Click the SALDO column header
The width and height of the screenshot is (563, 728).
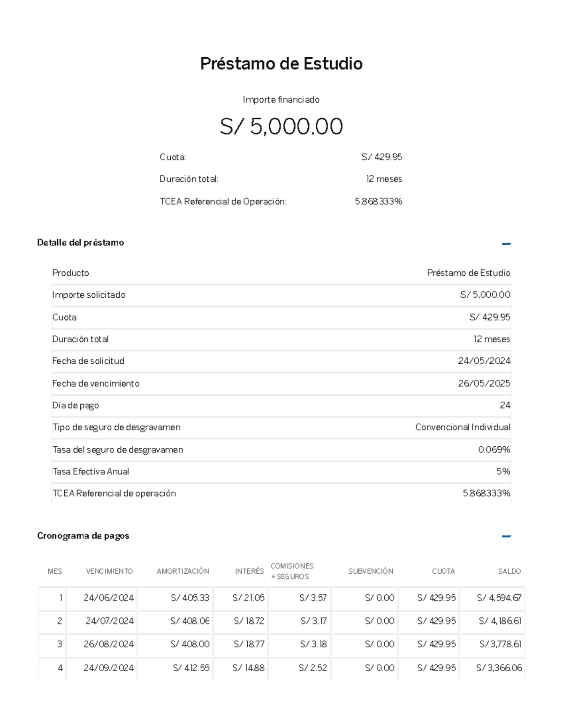[510, 571]
